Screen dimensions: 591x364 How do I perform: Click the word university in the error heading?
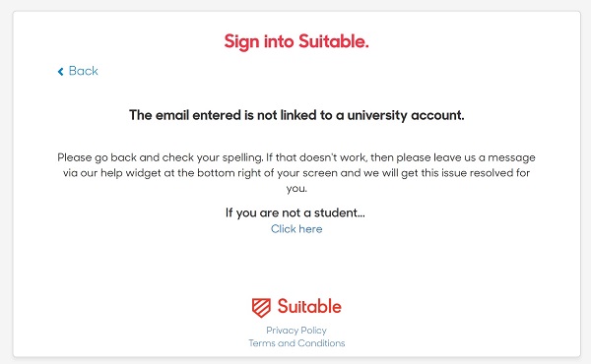[377, 115]
